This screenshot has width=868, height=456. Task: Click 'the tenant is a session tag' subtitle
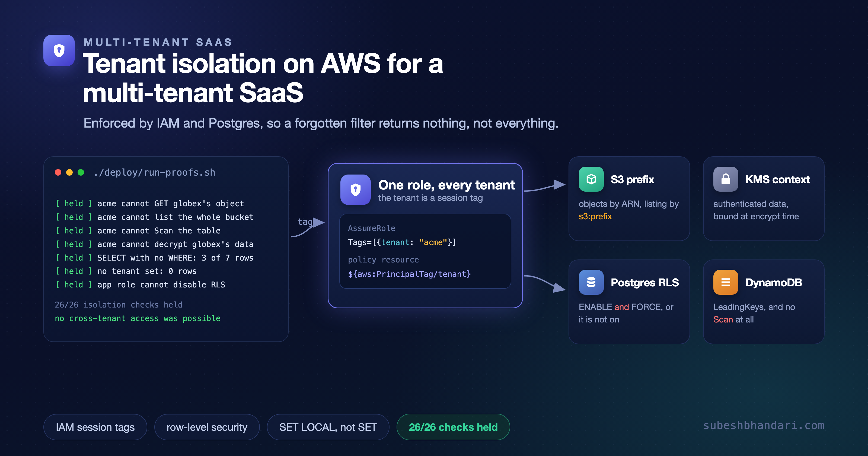coord(430,198)
